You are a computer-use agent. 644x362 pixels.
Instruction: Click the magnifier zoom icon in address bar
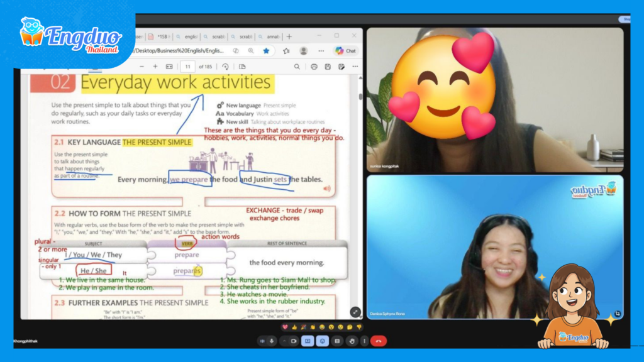[x=251, y=51]
